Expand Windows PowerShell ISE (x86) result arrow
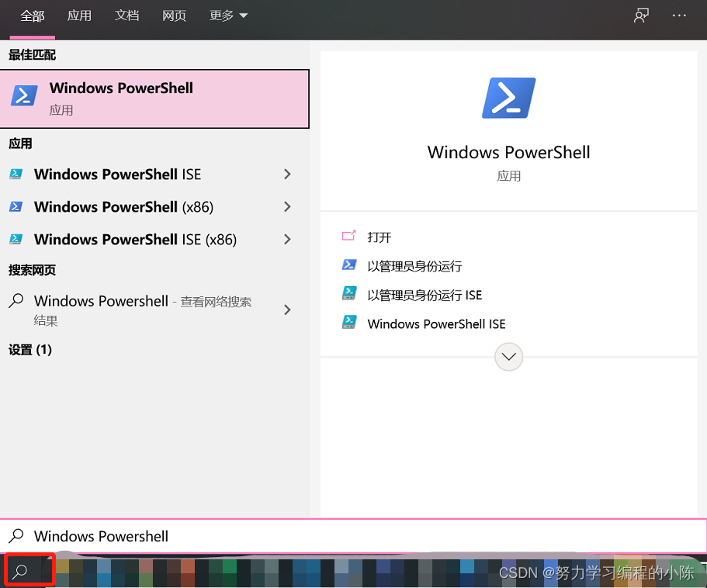The width and height of the screenshot is (707, 588). pyautogui.click(x=287, y=239)
